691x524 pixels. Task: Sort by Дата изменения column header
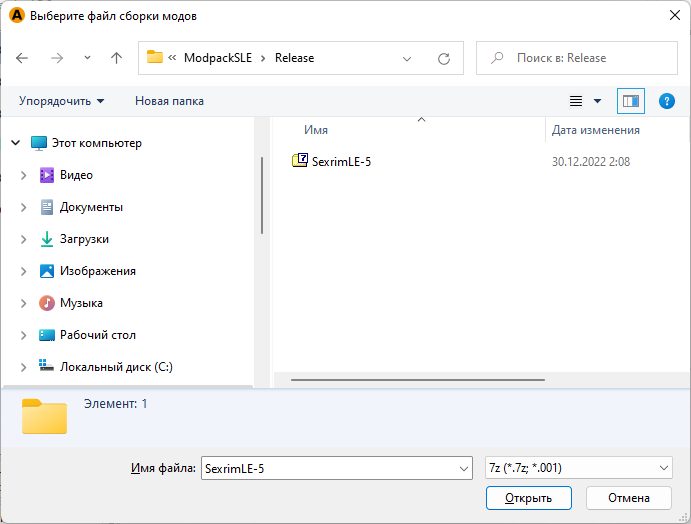click(596, 130)
